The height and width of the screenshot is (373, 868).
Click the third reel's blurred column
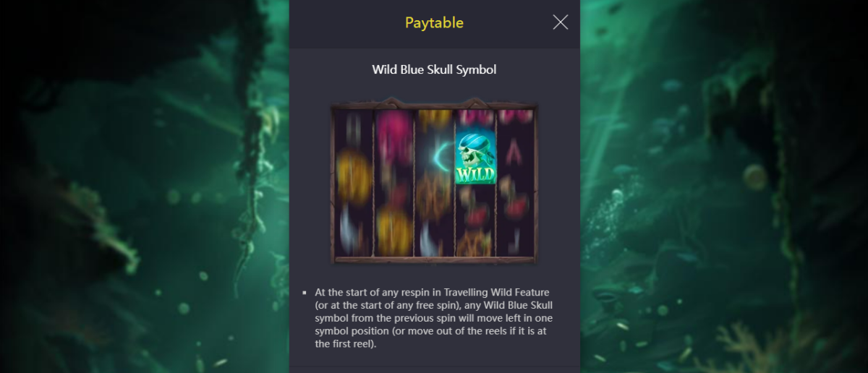coord(434,183)
